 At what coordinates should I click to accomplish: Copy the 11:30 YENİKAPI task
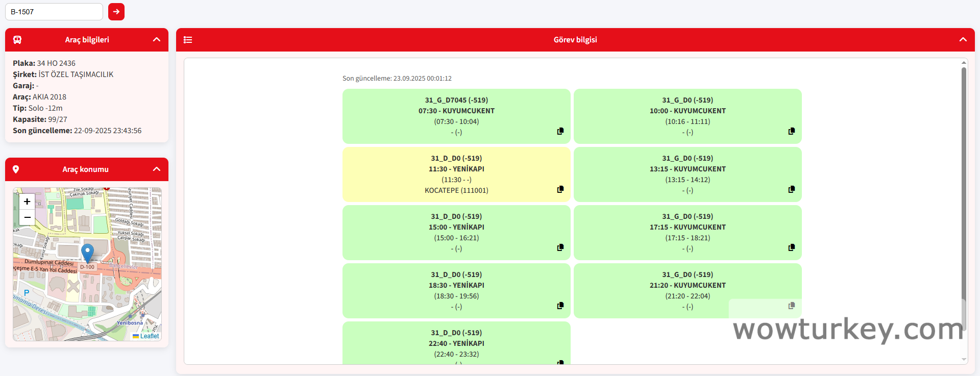[x=560, y=189]
